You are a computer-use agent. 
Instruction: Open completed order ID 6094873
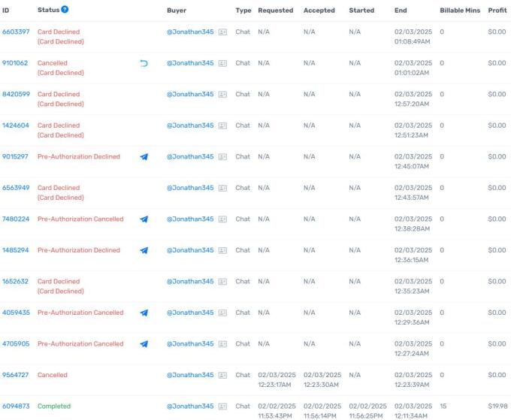15,406
